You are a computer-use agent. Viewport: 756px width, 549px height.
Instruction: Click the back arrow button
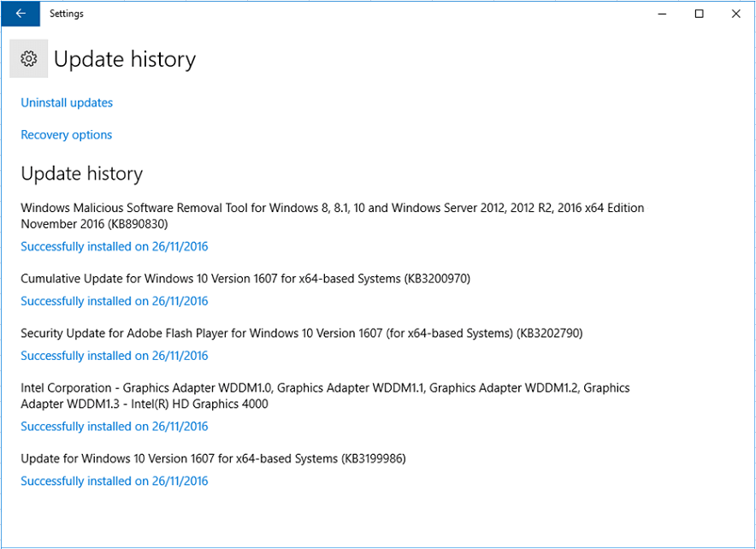pos(21,14)
